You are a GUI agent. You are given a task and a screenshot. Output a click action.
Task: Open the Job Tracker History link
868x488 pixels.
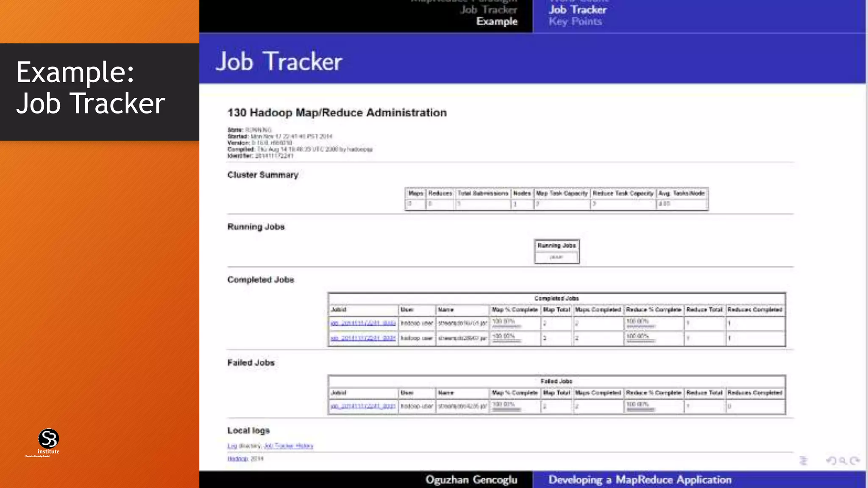pos(288,446)
